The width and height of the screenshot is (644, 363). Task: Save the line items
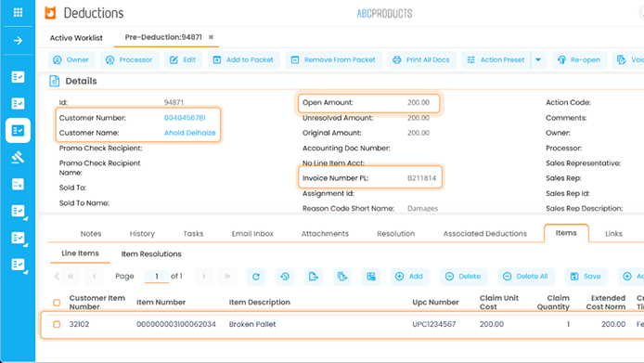tap(586, 277)
